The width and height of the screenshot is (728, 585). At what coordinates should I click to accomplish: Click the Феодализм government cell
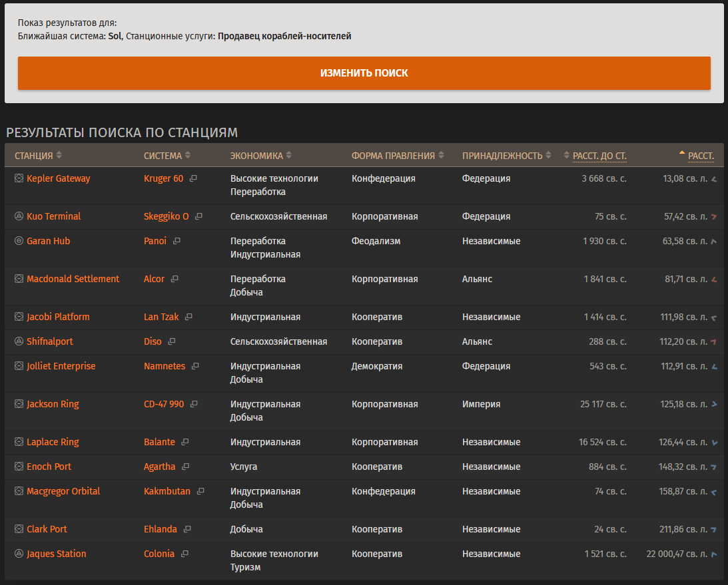[376, 241]
